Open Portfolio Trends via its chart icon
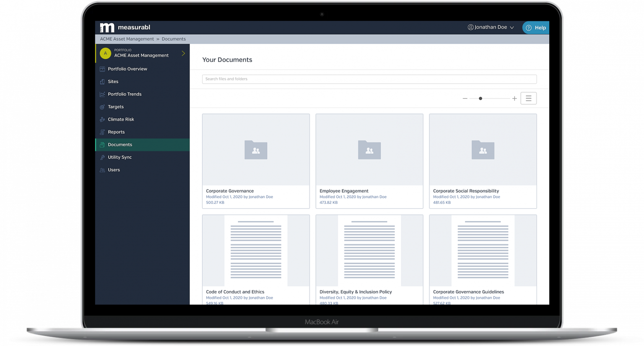644x346 pixels. click(x=102, y=94)
